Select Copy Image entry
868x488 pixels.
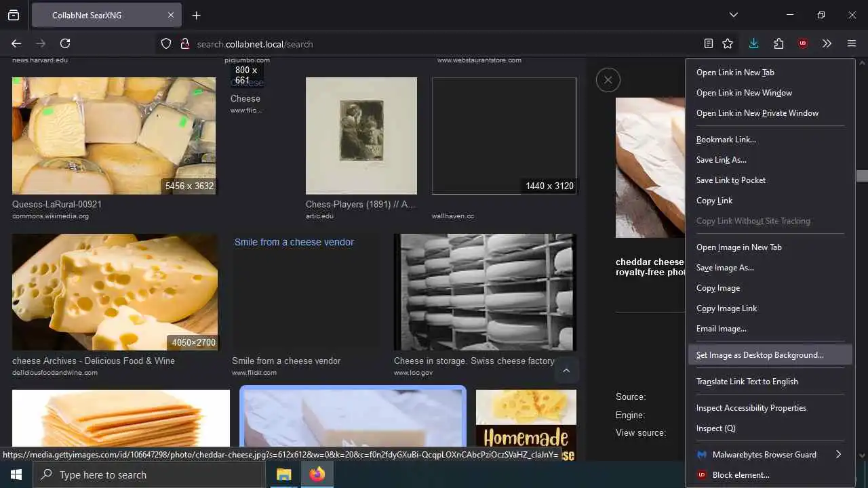coord(770,288)
